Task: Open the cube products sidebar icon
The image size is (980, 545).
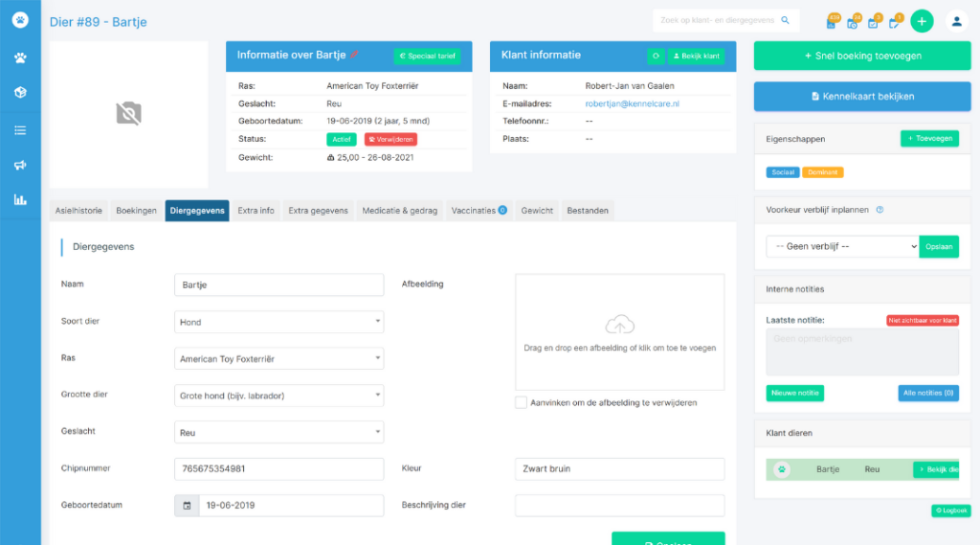Action: [20, 93]
